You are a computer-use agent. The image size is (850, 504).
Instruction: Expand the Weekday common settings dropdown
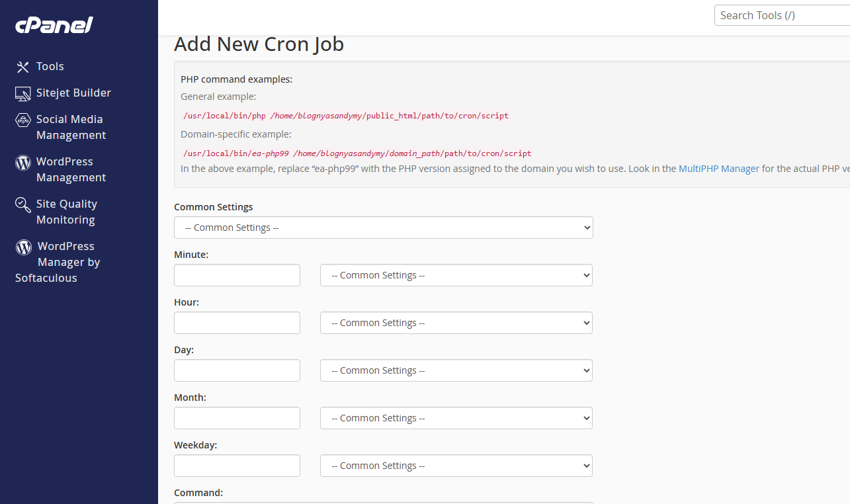pyautogui.click(x=456, y=466)
